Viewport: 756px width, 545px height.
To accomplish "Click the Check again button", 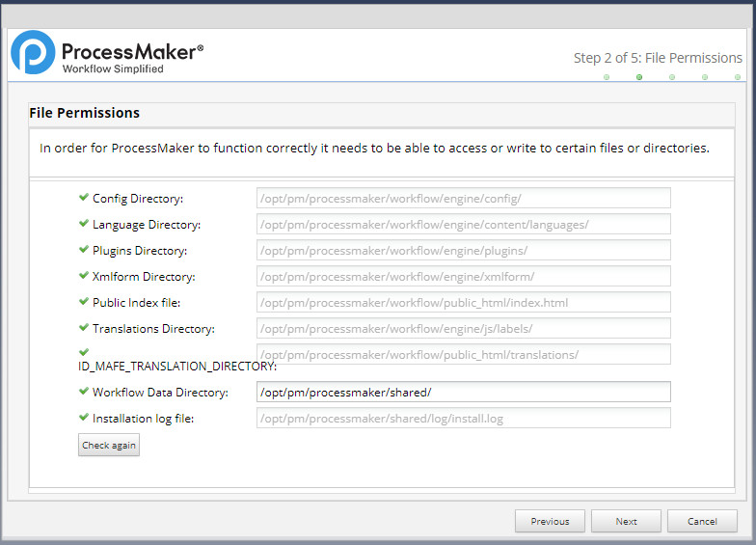I will pos(109,445).
